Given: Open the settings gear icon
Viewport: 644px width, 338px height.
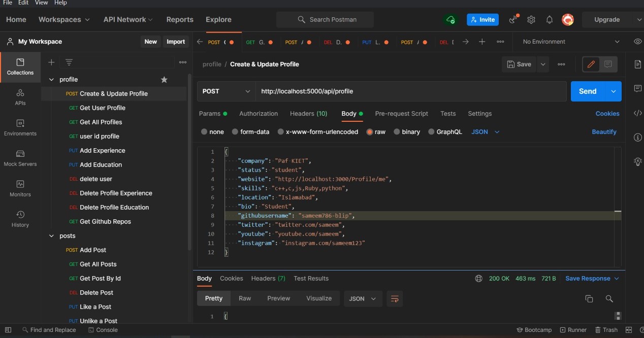Looking at the screenshot, I should (531, 20).
